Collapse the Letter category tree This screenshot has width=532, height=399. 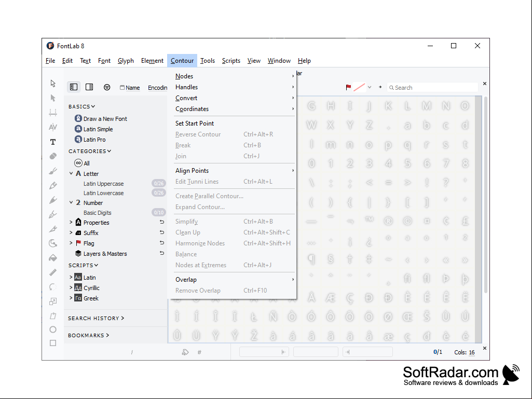[x=71, y=173]
